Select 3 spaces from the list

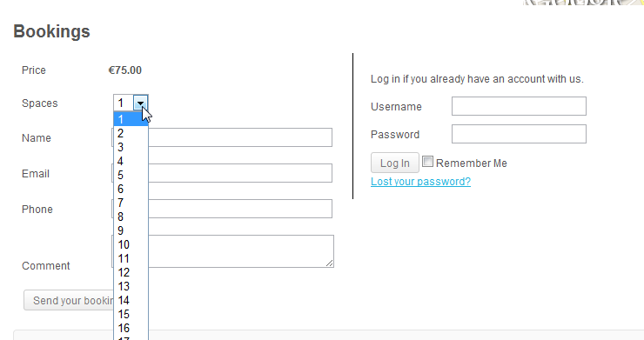click(x=131, y=147)
